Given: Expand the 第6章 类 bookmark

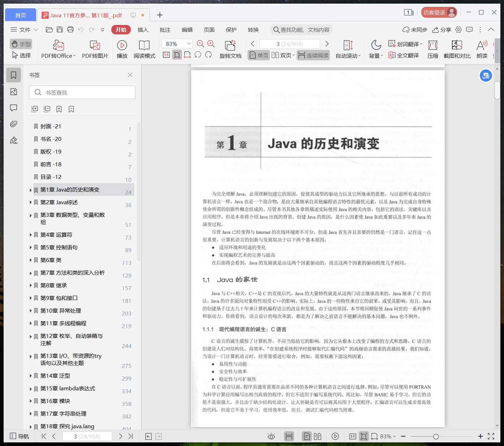Looking at the screenshot, I should coord(31,260).
